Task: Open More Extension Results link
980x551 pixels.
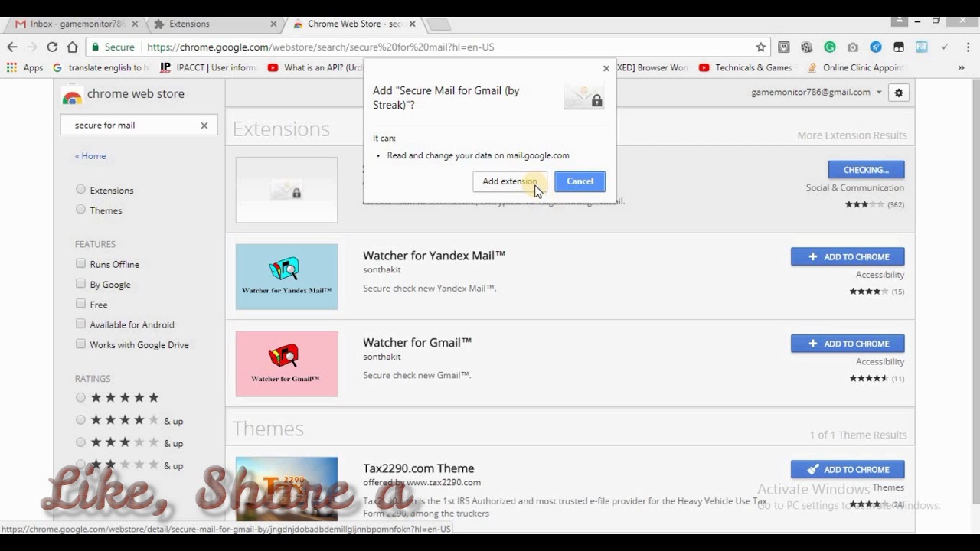Action: click(x=851, y=135)
